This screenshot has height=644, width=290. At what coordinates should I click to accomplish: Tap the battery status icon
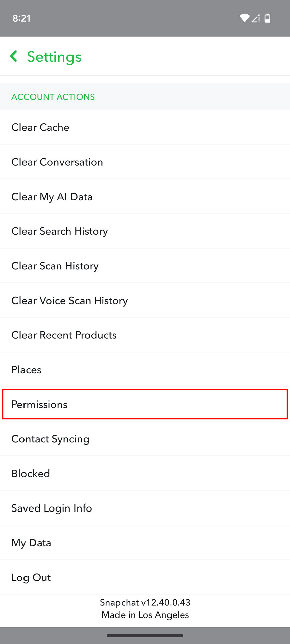[268, 18]
